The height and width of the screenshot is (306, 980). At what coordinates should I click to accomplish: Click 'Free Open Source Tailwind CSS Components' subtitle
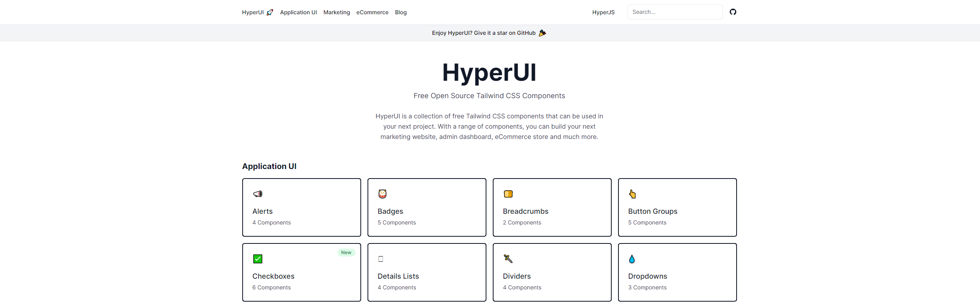coord(489,96)
